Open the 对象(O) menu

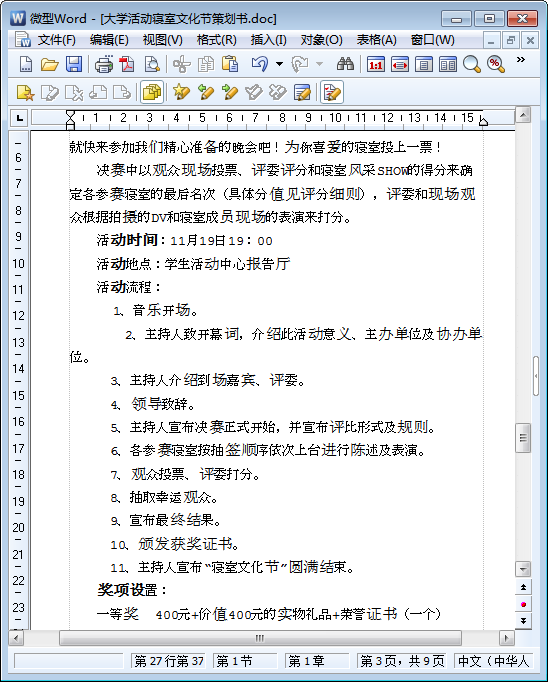click(x=321, y=40)
